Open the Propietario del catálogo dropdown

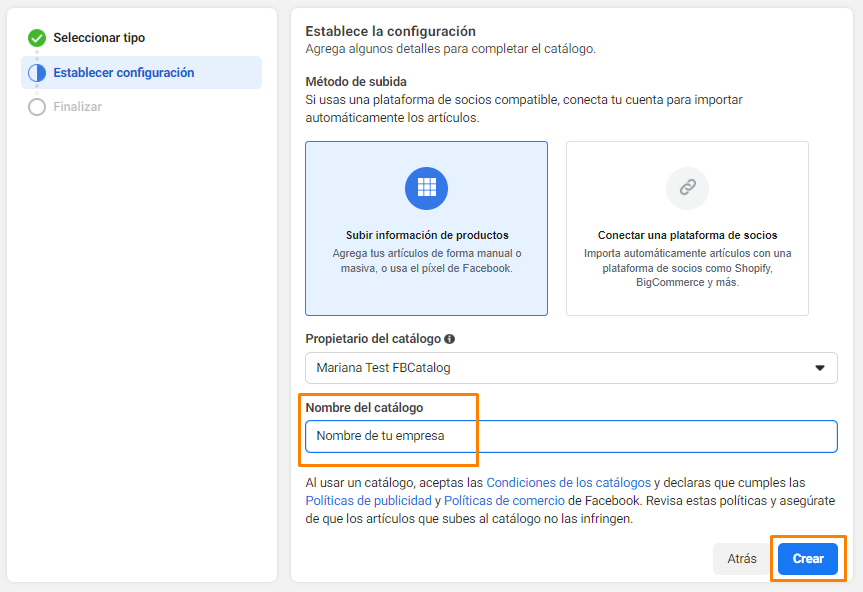(571, 368)
